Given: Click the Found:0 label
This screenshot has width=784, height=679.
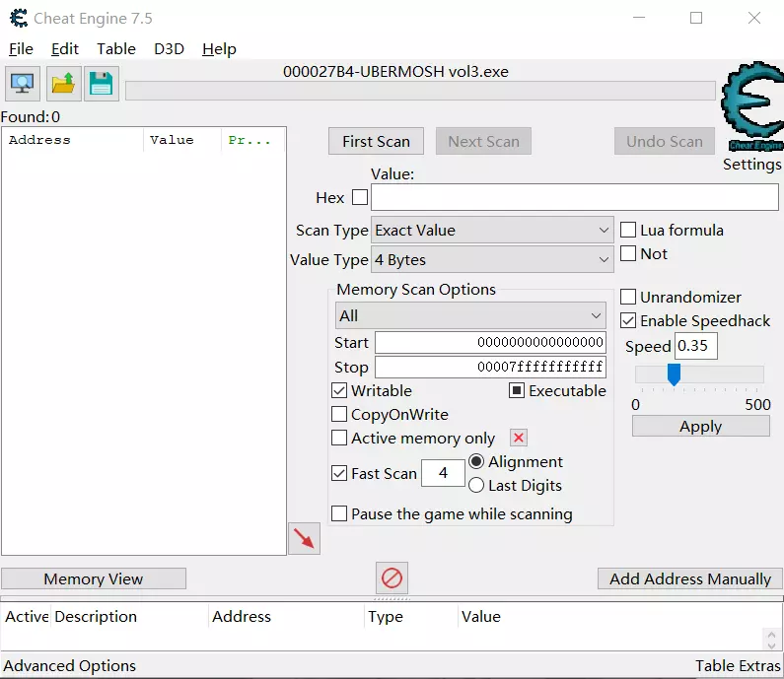Looking at the screenshot, I should 30,116.
